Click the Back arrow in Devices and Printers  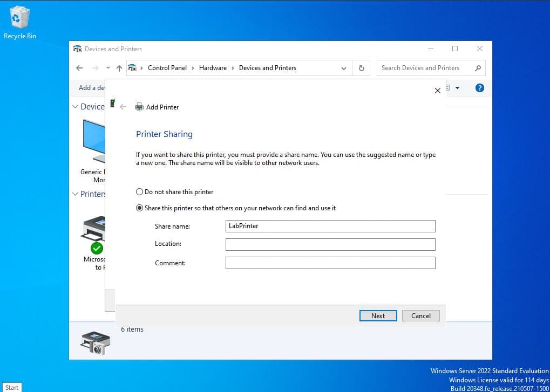point(79,68)
